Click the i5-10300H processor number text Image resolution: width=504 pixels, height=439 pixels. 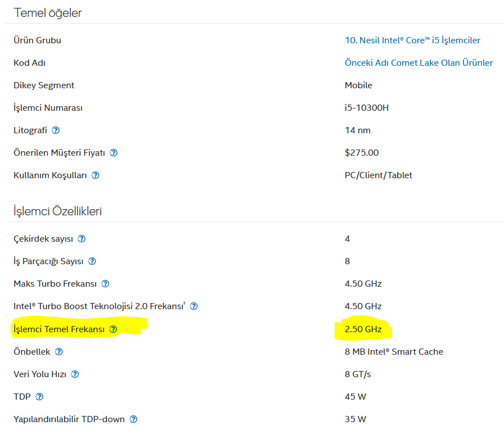(x=366, y=108)
